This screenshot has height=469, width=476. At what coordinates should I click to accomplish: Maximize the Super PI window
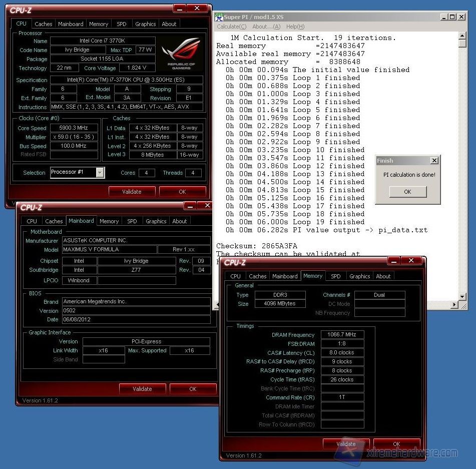tap(452, 17)
